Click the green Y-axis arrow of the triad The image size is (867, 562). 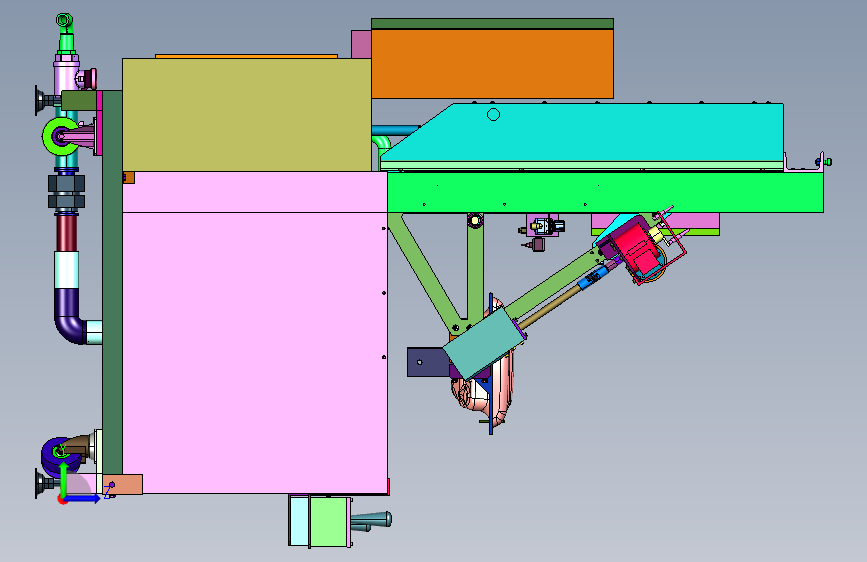tap(64, 478)
